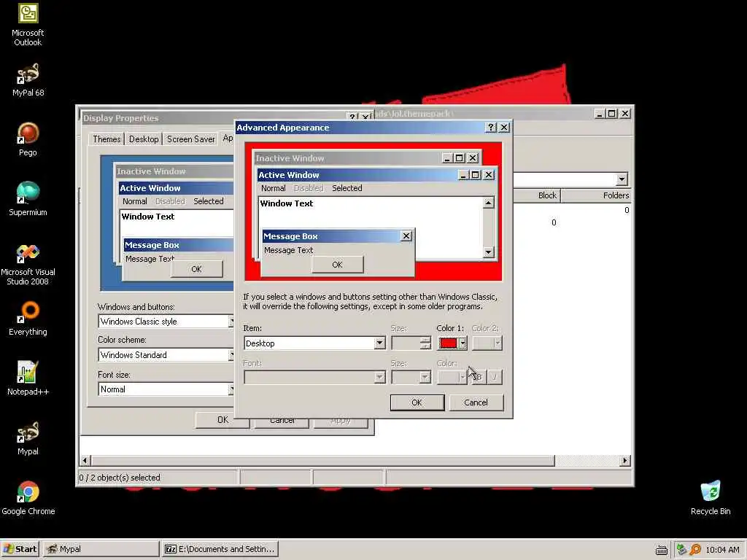Image resolution: width=747 pixels, height=560 pixels.
Task: Switch to the Themes tab in Display Properties
Action: (107, 139)
